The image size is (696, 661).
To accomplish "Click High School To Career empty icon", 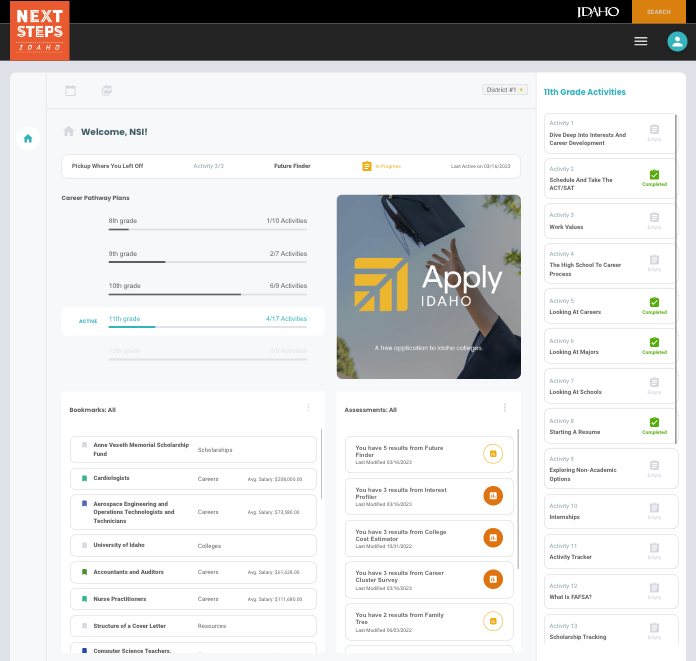I will click(654, 259).
